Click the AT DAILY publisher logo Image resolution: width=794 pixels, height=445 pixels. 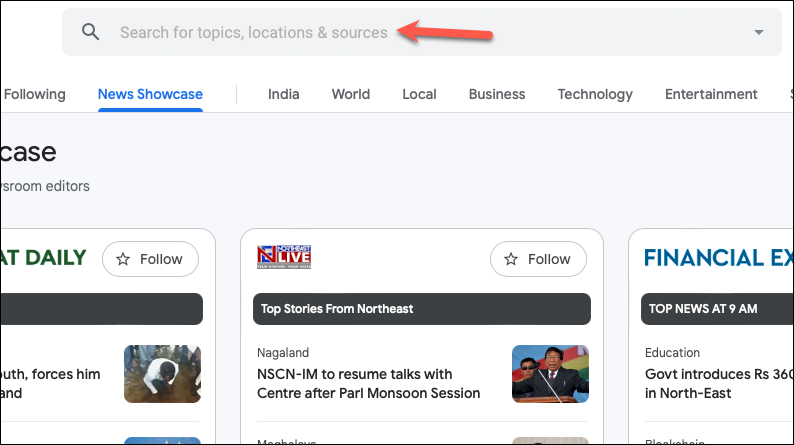[x=43, y=258]
